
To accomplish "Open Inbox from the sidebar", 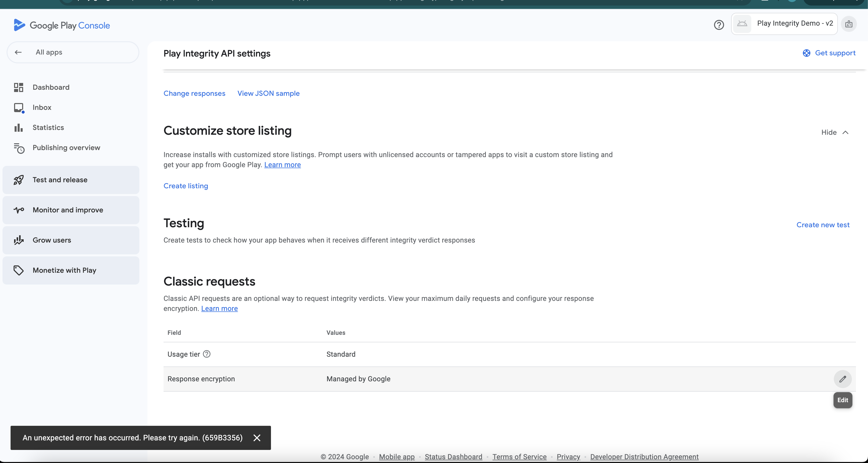I will 42,107.
